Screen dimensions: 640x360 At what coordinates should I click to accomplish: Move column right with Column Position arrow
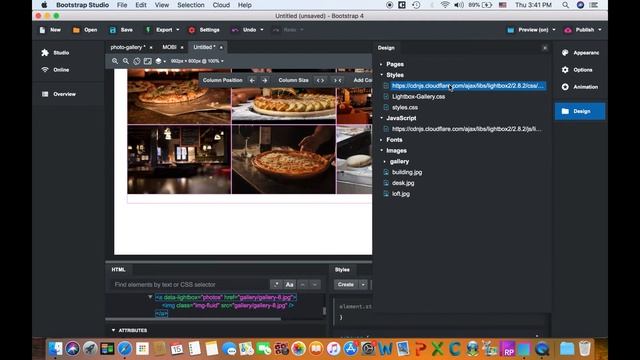[264, 80]
